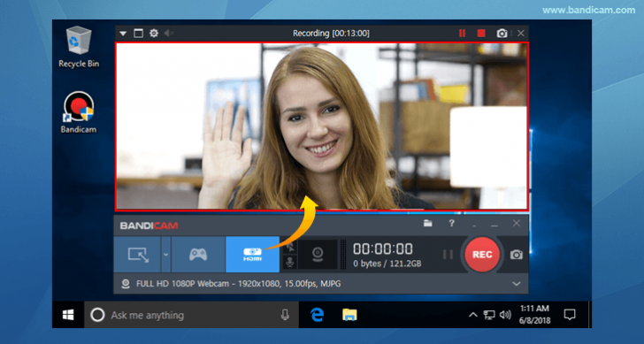This screenshot has height=344, width=644.
Task: Take a screenshot with main panel camera
Action: point(517,255)
